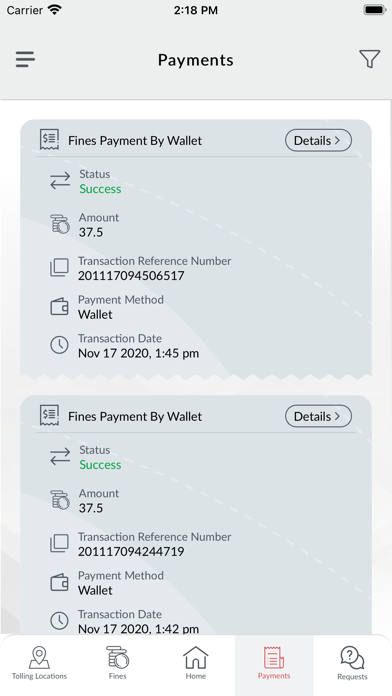The width and height of the screenshot is (392, 696).
Task: Tap the Success status in second card
Action: 100,465
